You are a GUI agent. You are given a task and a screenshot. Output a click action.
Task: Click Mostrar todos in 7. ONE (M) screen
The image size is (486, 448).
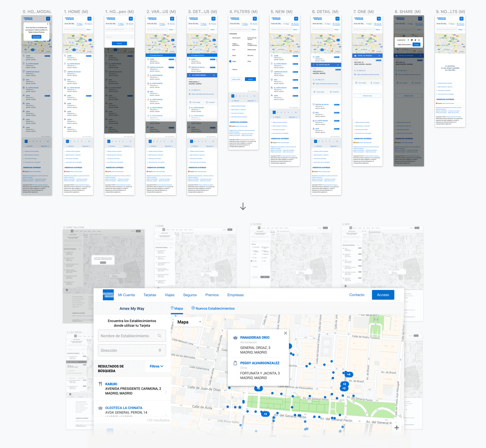click(x=367, y=96)
